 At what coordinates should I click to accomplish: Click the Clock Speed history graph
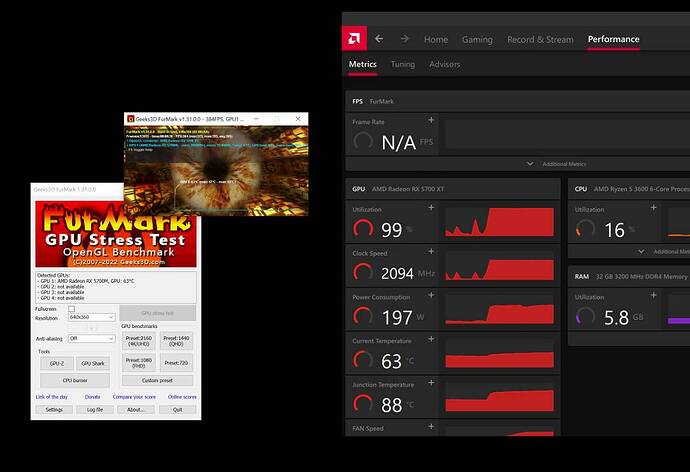coord(499,266)
